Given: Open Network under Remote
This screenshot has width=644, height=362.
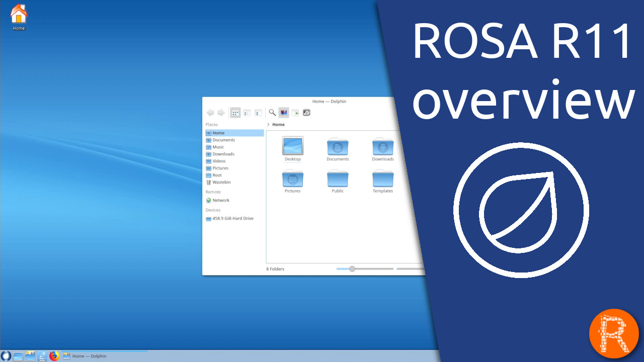Looking at the screenshot, I should [x=234, y=200].
